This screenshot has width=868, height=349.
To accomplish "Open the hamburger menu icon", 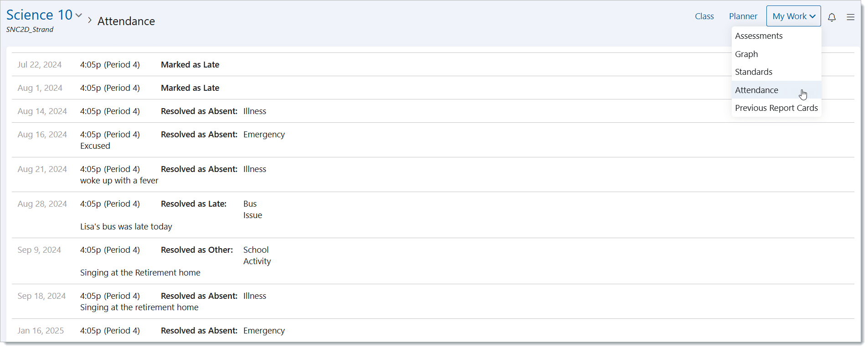I will [850, 17].
